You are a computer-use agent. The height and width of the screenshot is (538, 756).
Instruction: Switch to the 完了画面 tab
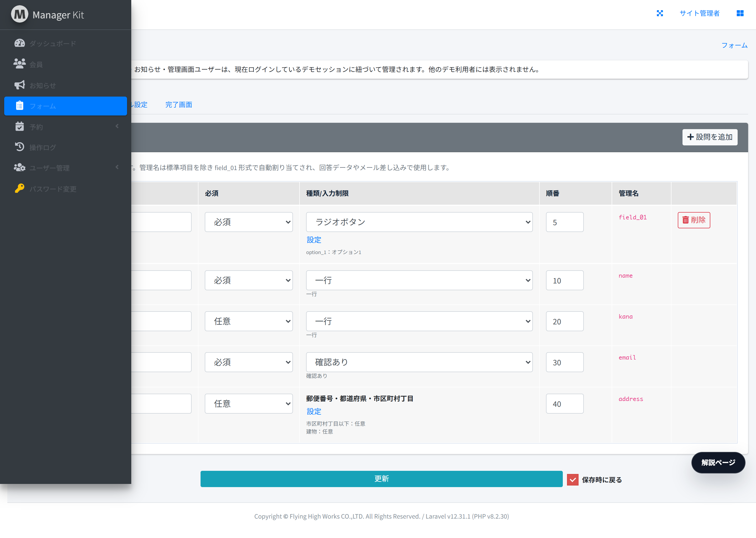point(178,105)
